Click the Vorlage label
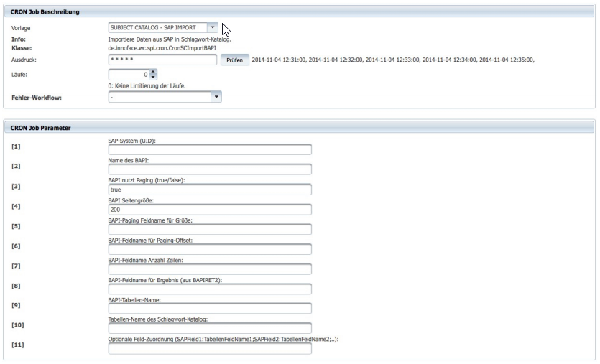The width and height of the screenshot is (600, 364). click(21, 28)
